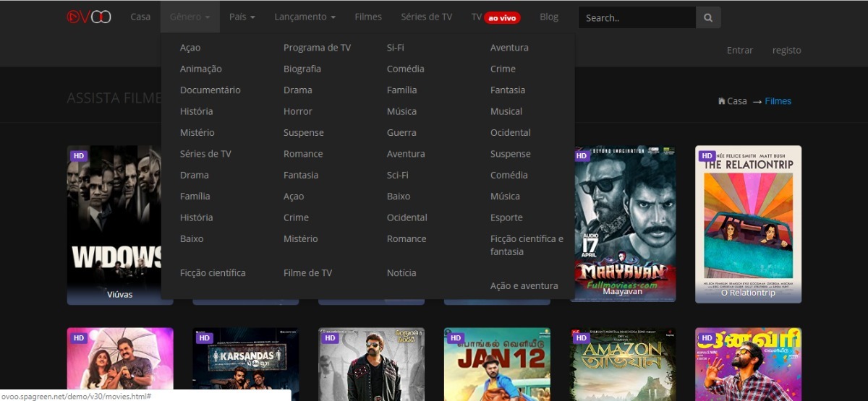
Task: Click the HD badge on Karsandas poster
Action: [204, 337]
